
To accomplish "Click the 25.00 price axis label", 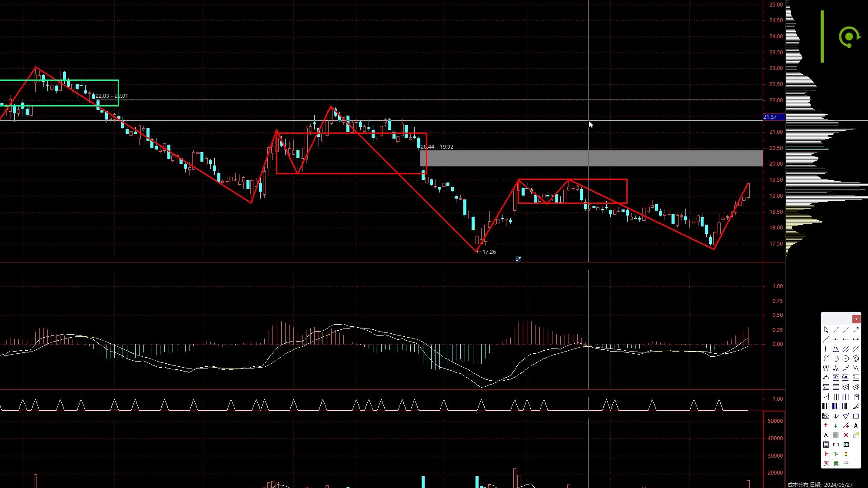I will tap(776, 5).
